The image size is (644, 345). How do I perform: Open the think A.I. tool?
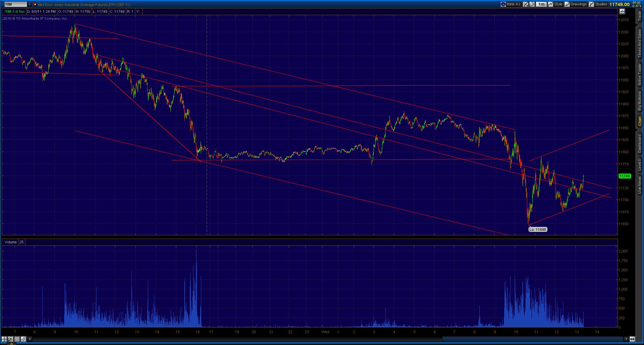coord(511,4)
